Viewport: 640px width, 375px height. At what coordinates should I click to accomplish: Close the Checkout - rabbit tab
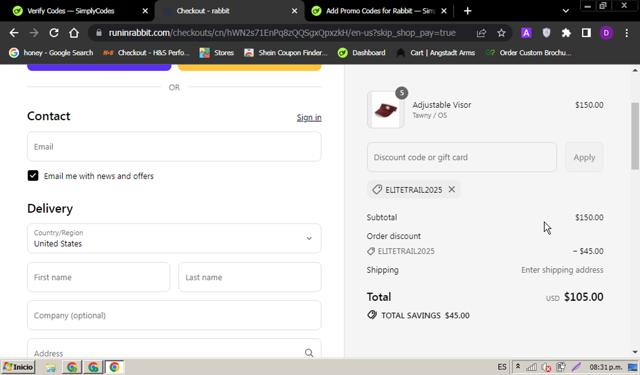point(294,11)
